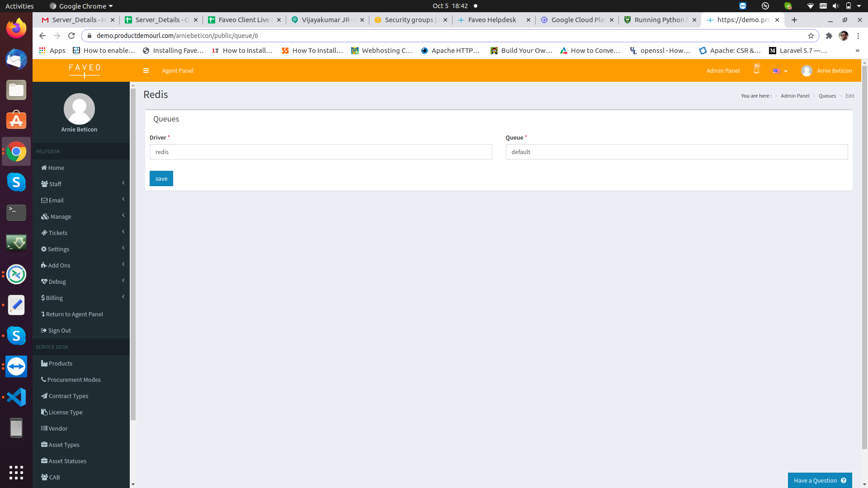The image size is (868, 488).
Task: Launch Visual Studio Code from the dock
Action: pyautogui.click(x=16, y=397)
